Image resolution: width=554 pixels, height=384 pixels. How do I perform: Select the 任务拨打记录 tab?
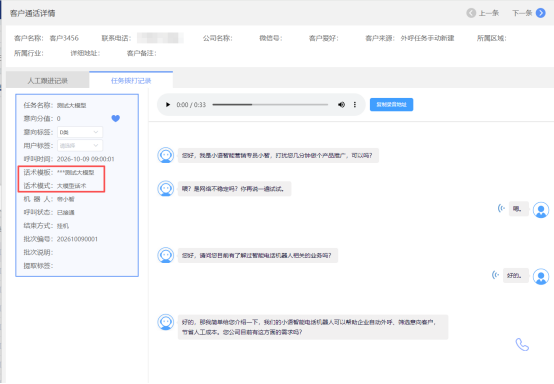coord(131,81)
